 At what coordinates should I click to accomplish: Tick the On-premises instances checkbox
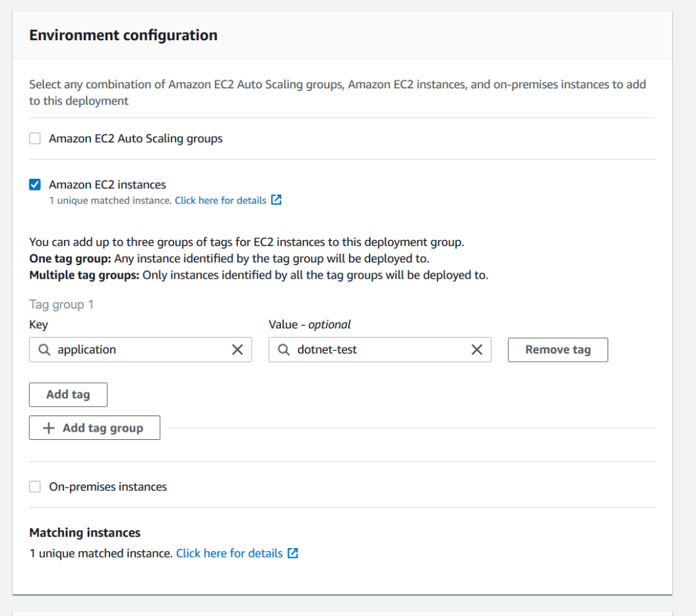point(35,487)
